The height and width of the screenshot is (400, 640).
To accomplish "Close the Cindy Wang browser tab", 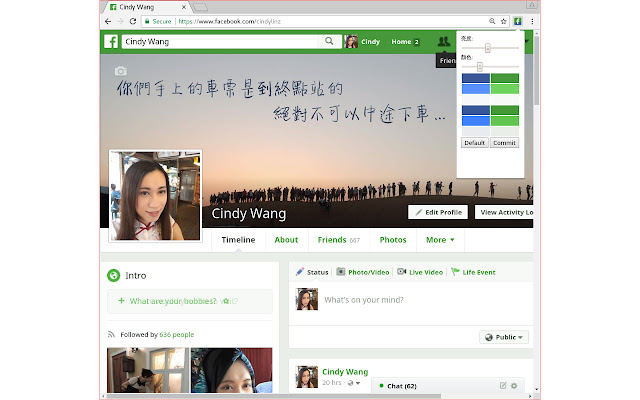I will coord(184,7).
